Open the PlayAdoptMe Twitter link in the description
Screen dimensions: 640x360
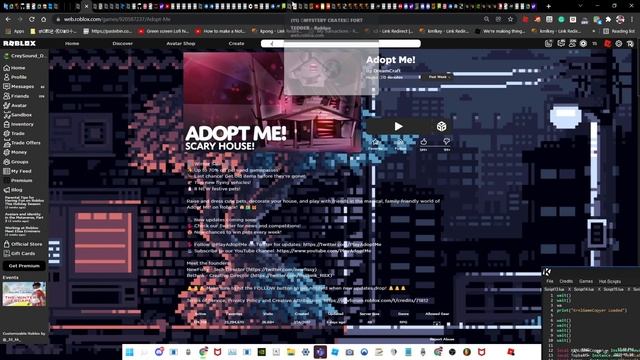pos(342,244)
